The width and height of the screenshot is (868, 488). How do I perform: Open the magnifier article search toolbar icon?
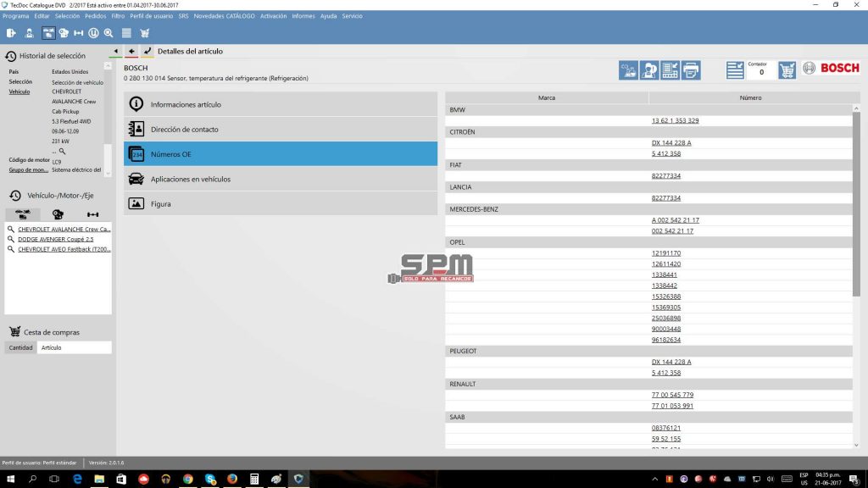coord(108,33)
